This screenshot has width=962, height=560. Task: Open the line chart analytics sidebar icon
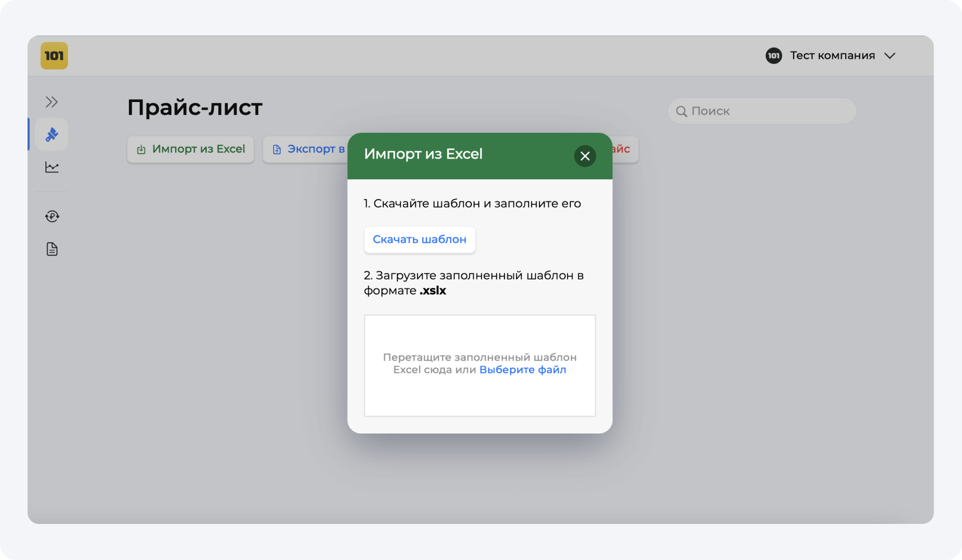click(x=52, y=167)
